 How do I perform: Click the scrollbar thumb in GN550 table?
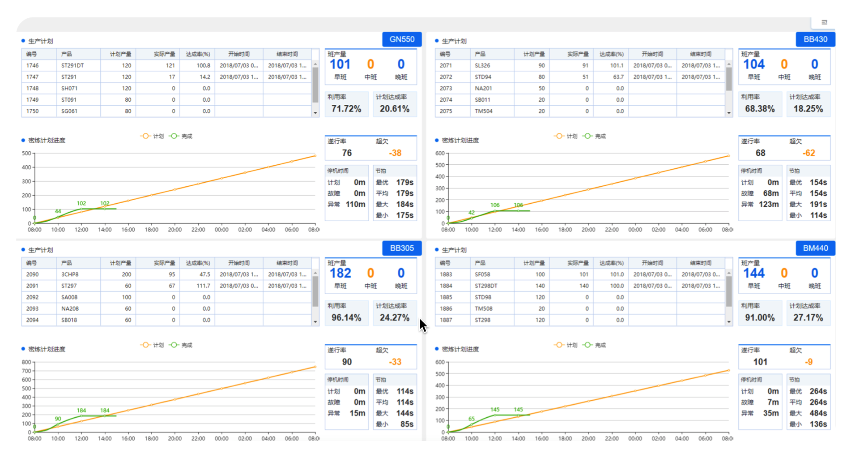click(315, 80)
